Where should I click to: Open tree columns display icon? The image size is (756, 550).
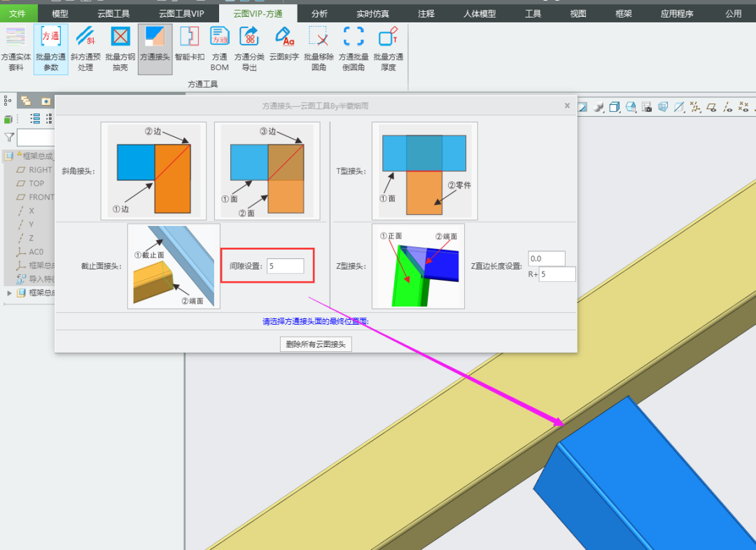[x=49, y=118]
